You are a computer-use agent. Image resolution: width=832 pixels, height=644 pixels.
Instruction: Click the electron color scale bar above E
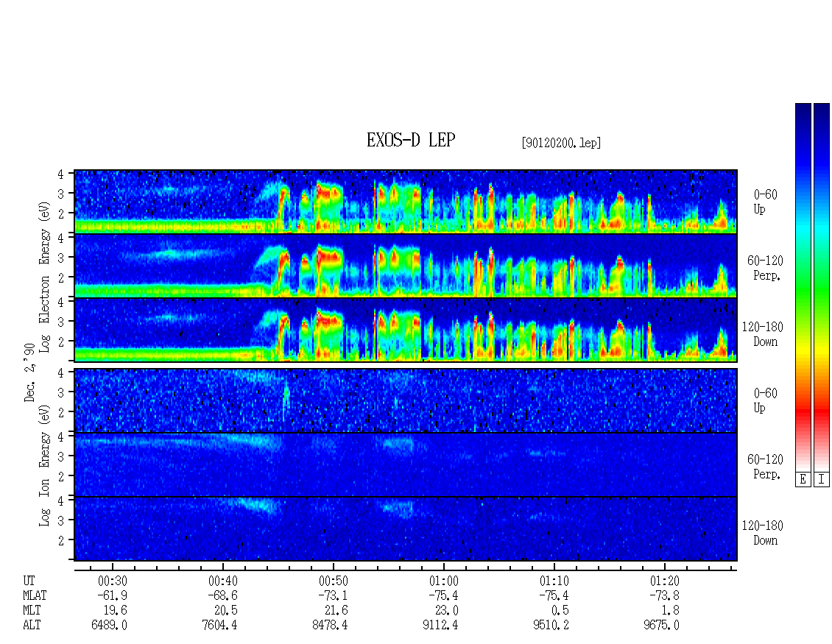pos(803,287)
